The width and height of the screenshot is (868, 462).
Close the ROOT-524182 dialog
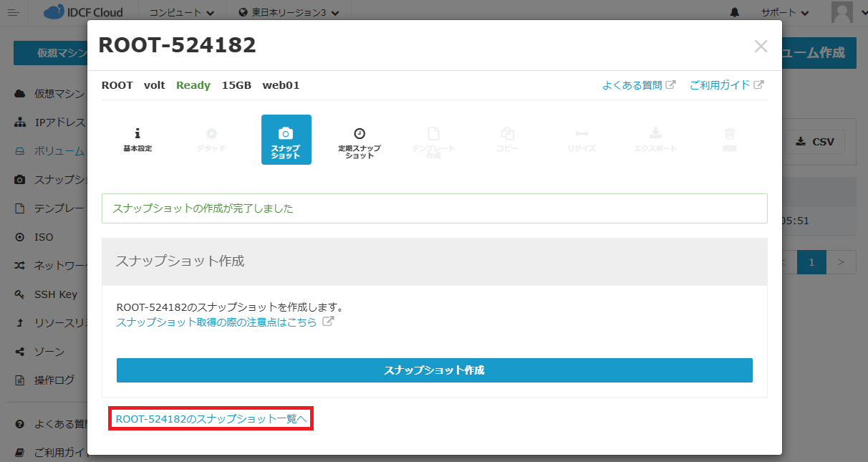(761, 47)
